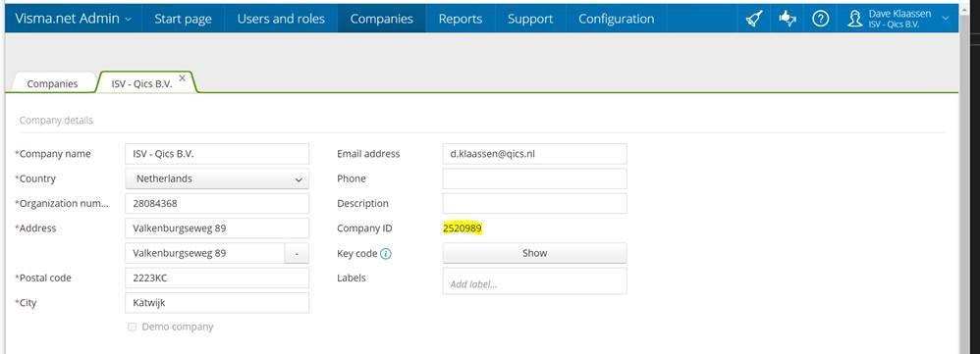Click the user profile avatar icon
Viewport: 980px width, 354px height.
[x=854, y=19]
